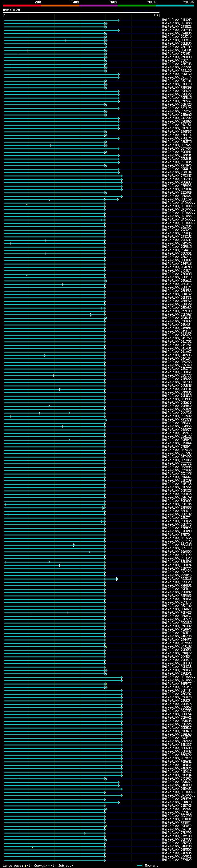Select the UniRef100_Q8RVF7 label
This screenshot has width=197, height=868.
pyautogui.click(x=177, y=40)
